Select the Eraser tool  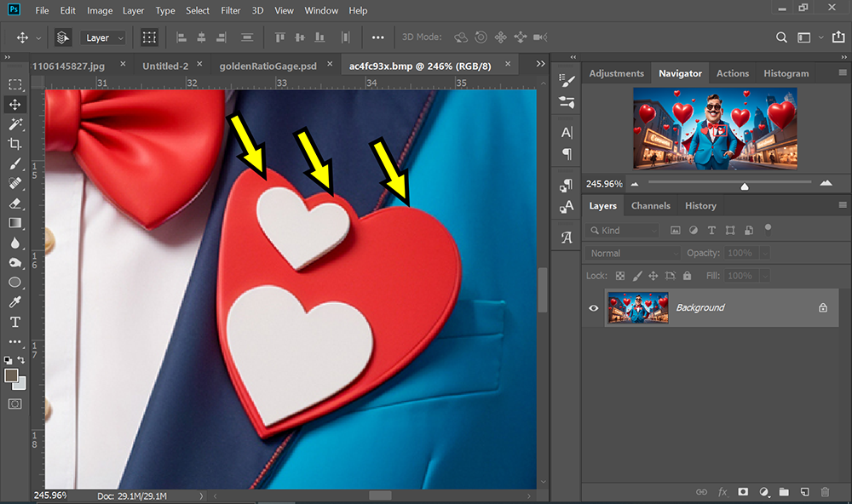(14, 203)
